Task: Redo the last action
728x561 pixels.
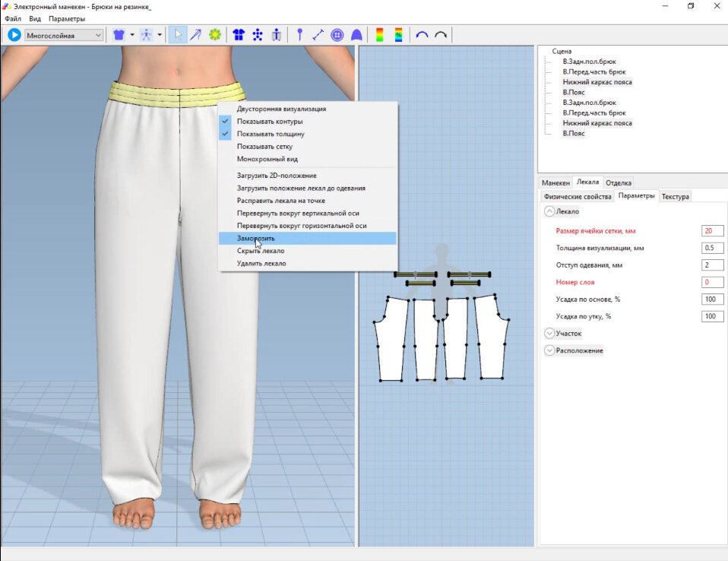Action: [x=441, y=35]
